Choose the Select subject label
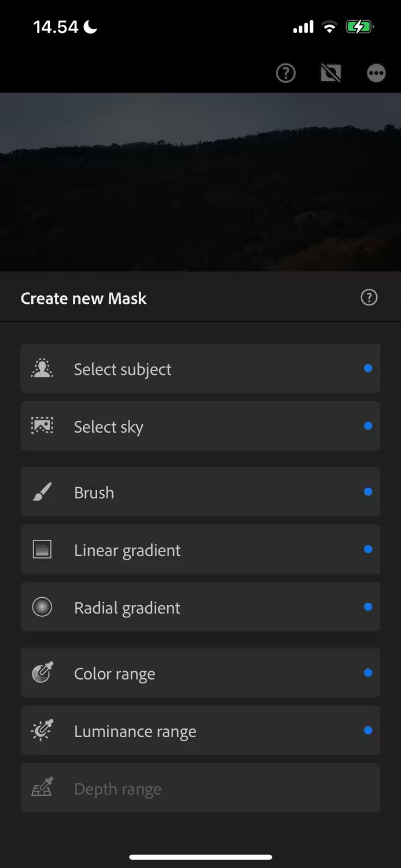 123,369
